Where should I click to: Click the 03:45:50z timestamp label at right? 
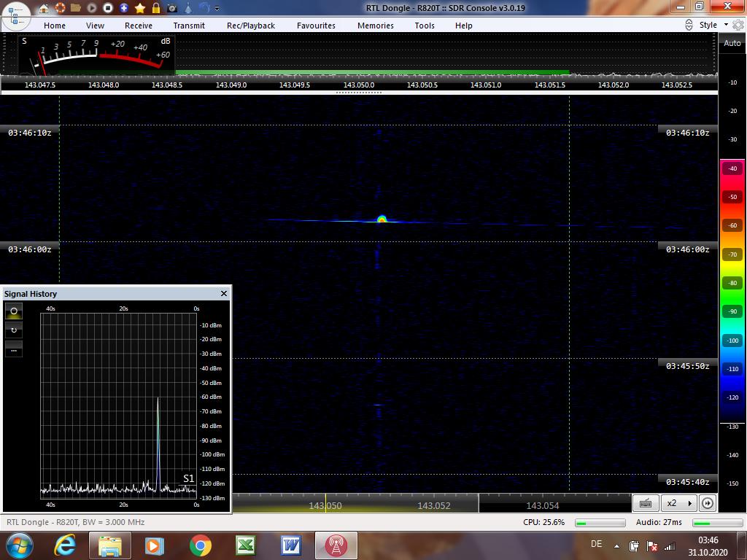pyautogui.click(x=687, y=366)
